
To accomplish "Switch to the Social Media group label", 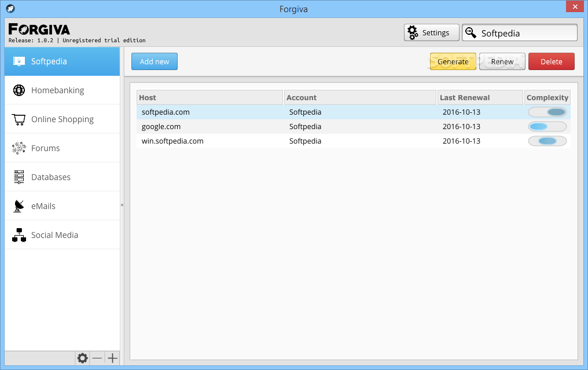I will [x=55, y=235].
